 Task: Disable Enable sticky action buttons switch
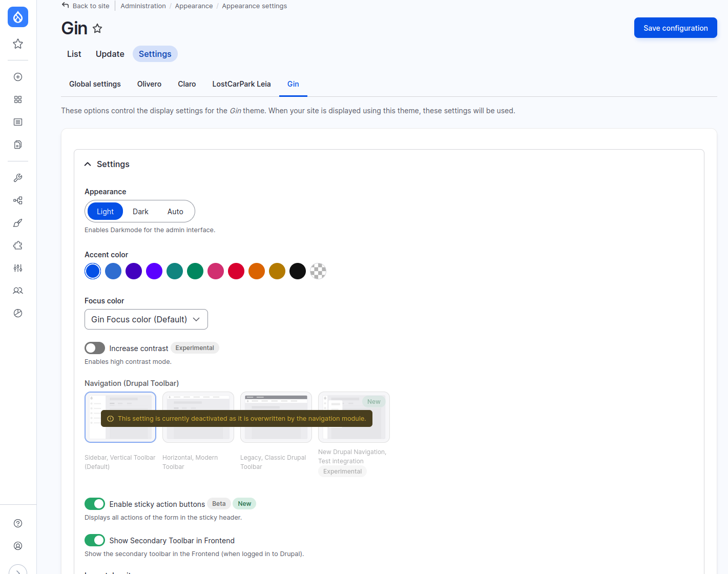click(x=95, y=504)
